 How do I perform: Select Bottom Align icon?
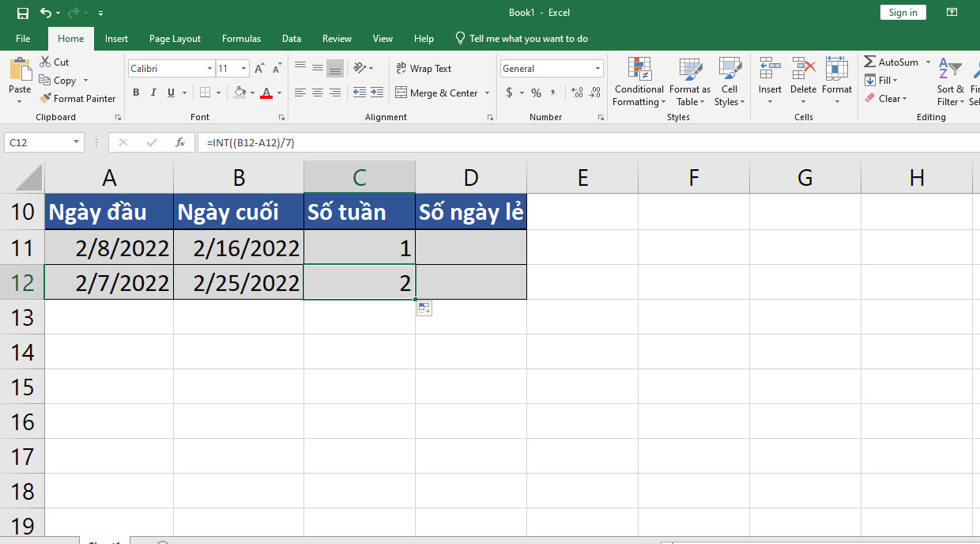[x=335, y=68]
